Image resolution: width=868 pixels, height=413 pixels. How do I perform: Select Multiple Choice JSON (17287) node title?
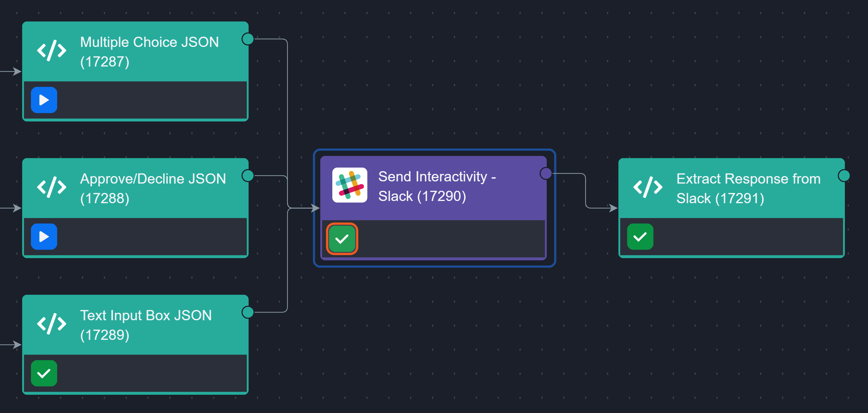(x=149, y=52)
